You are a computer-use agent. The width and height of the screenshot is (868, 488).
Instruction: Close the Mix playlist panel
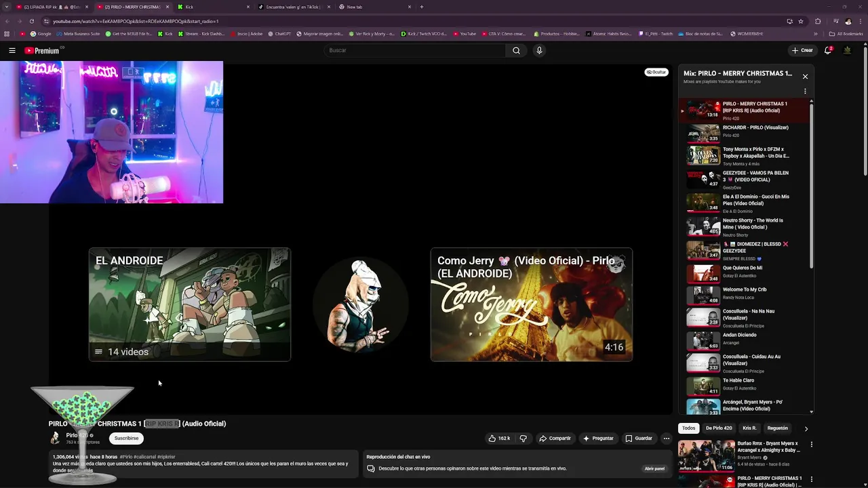[x=805, y=77]
